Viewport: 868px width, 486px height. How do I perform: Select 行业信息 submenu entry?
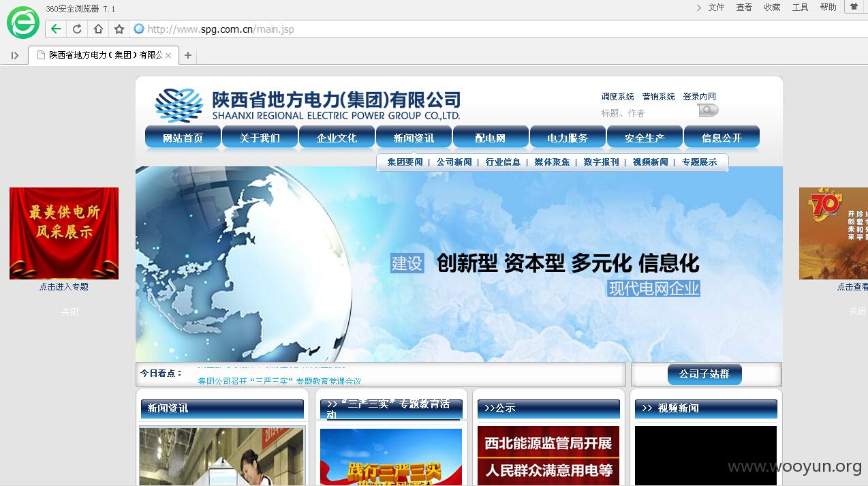pos(503,162)
